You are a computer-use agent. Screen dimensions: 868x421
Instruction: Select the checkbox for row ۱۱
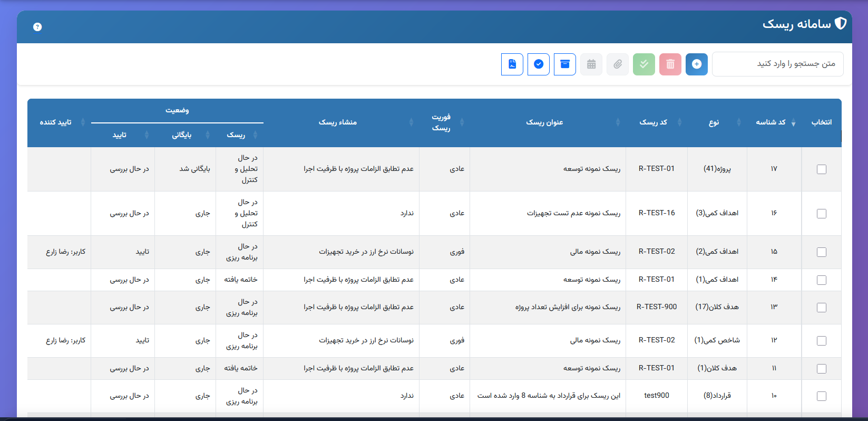click(822, 369)
